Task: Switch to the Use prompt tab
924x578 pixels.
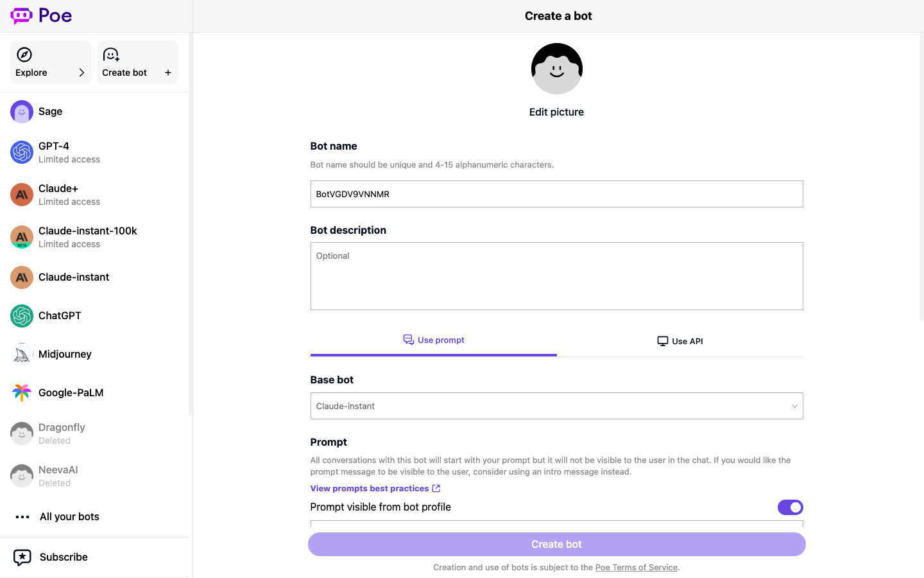Action: point(434,340)
